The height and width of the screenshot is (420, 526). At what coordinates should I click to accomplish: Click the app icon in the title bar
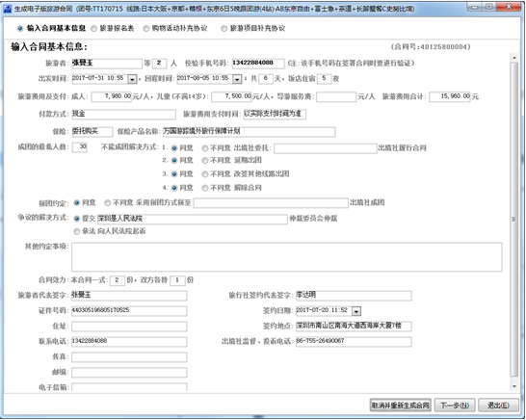point(7,9)
